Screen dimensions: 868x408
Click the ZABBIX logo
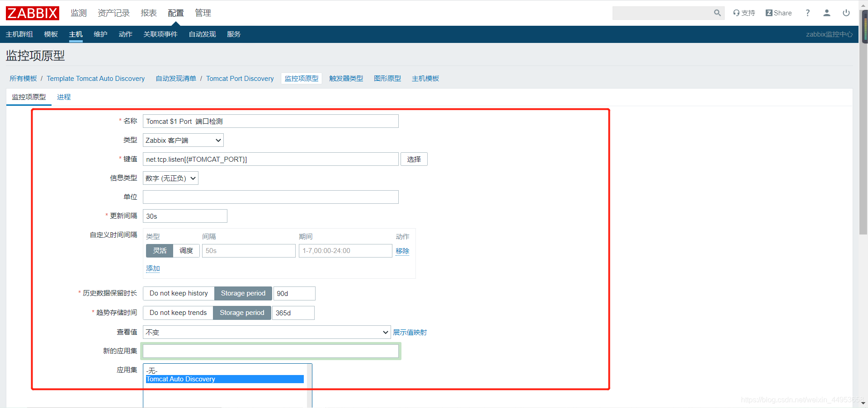(33, 13)
